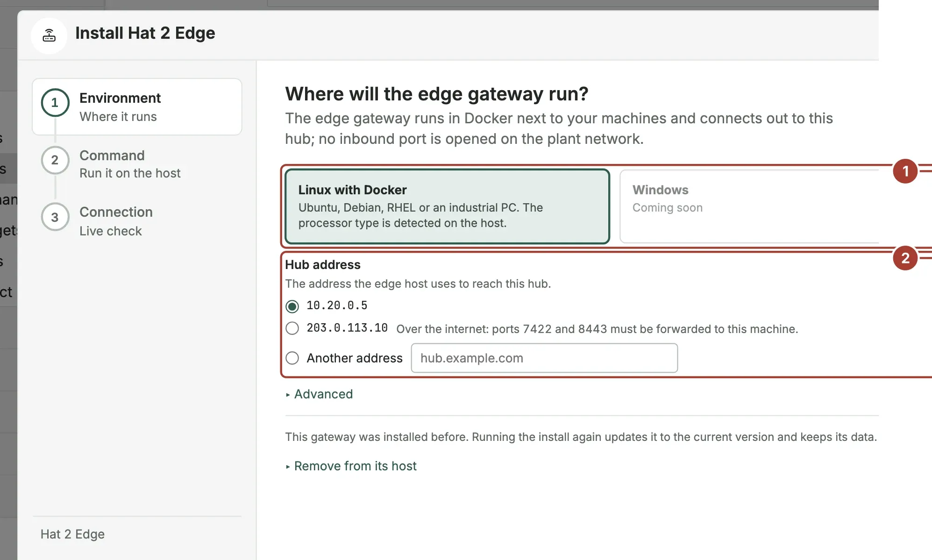932x560 pixels.
Task: Choose the 203.0.113.10 internet address option
Action: [292, 328]
